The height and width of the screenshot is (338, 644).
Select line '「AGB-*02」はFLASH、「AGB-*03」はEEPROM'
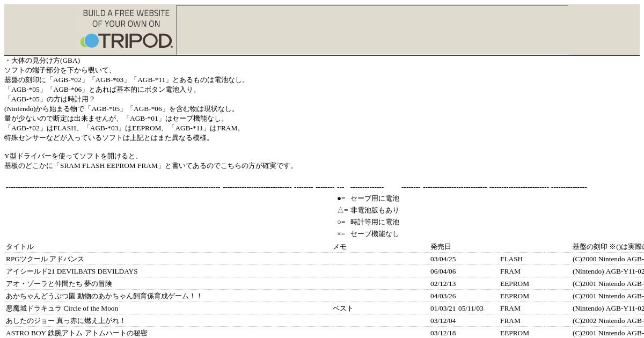pyautogui.click(x=124, y=128)
